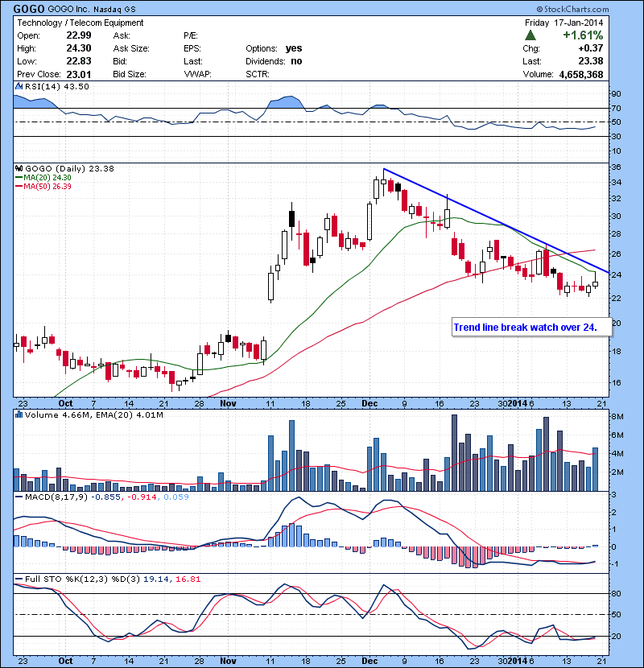Viewport: 644px width, 668px height.
Task: Click the VWAP label in quote header
Action: (x=197, y=75)
